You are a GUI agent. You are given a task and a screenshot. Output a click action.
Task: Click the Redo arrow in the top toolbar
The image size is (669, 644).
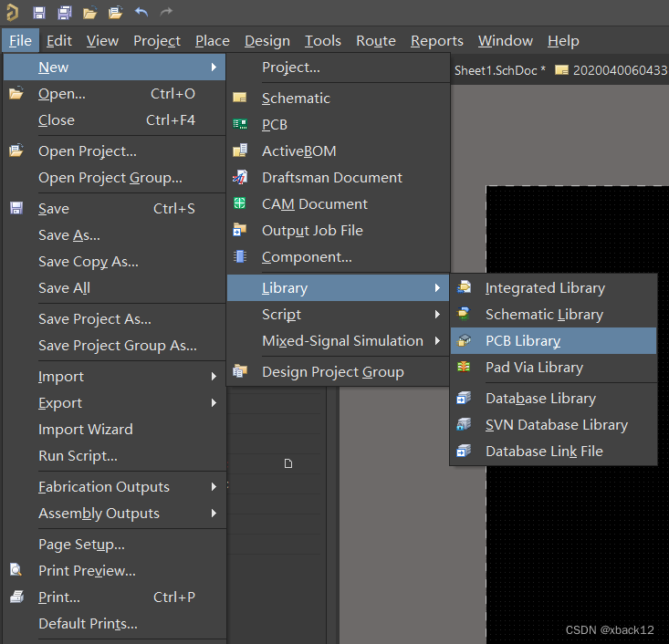[x=166, y=12]
